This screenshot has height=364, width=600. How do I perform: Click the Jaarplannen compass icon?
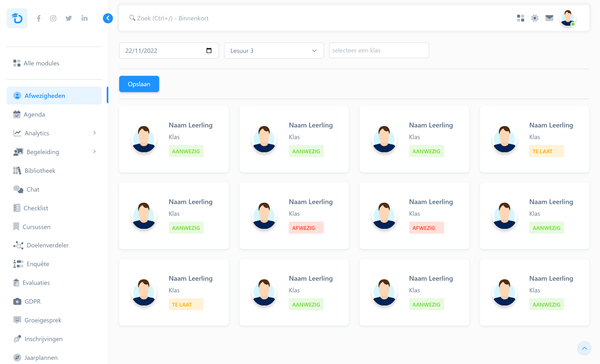point(17,357)
